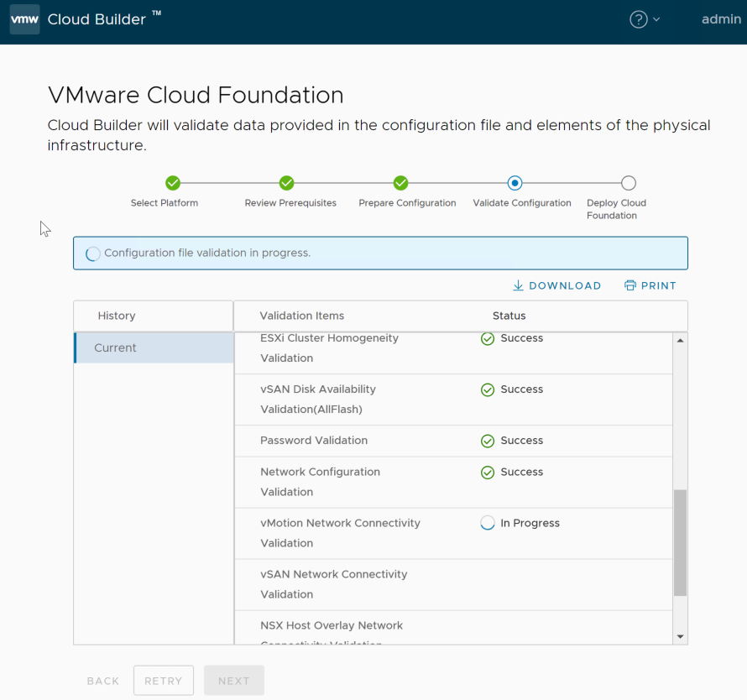
Task: Click the validation in-progress spinner icon
Action: click(x=93, y=253)
